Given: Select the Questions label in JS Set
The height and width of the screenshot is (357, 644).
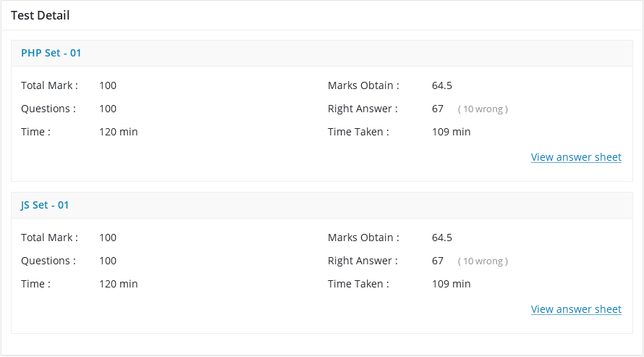Looking at the screenshot, I should (48, 261).
